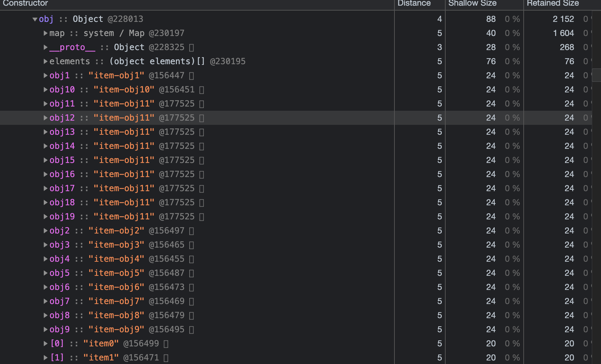Image resolution: width=601 pixels, height=364 pixels.
Task: Click the square icon in the obj15 row
Action: [x=202, y=160]
